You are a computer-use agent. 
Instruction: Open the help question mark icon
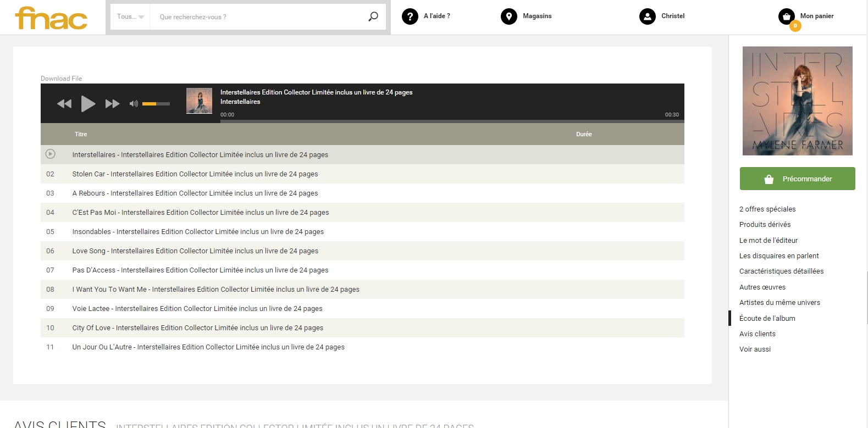click(410, 16)
